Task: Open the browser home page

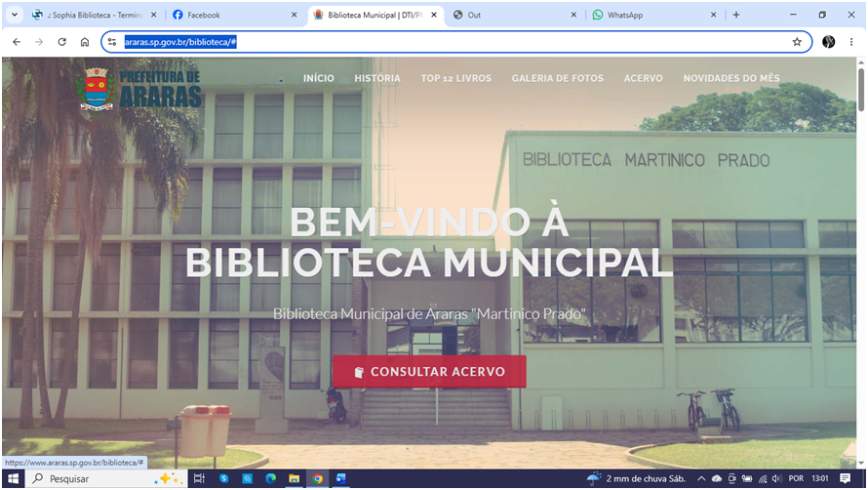Action: point(85,42)
